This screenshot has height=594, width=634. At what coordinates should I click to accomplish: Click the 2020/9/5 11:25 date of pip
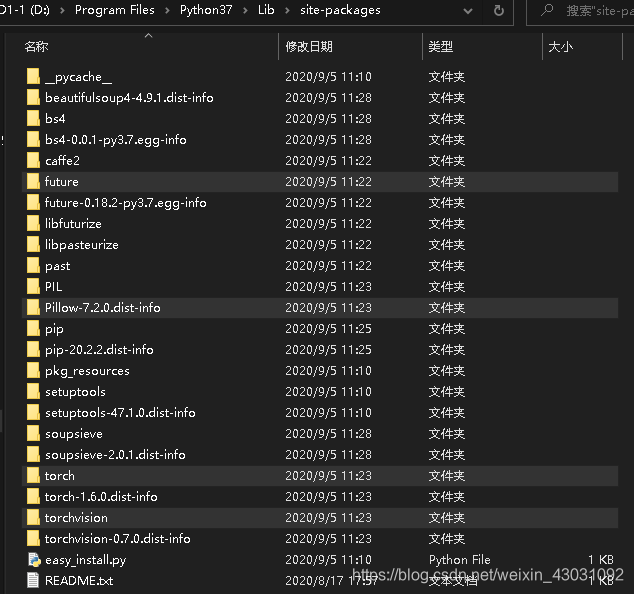(328, 329)
